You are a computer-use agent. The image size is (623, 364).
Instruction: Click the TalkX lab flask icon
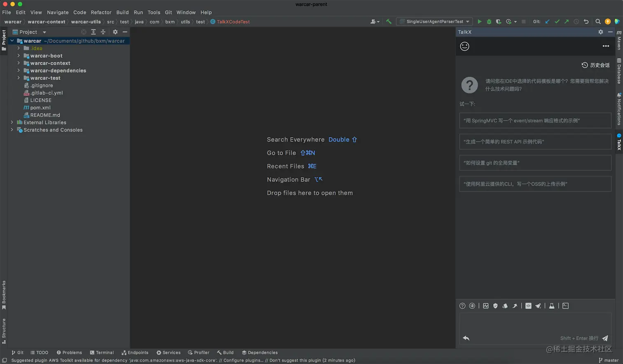552,306
